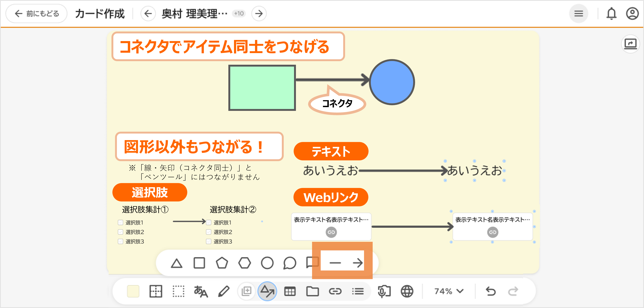Check 選択肢3 in the second survey
The image size is (644, 308).
click(x=208, y=241)
